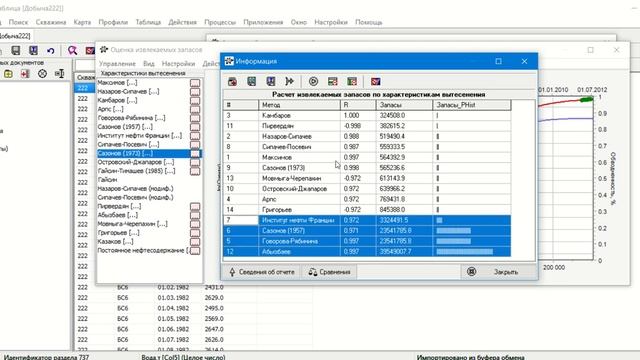Click the Запасы_PHist bar in Абызбаев row

coord(464,252)
